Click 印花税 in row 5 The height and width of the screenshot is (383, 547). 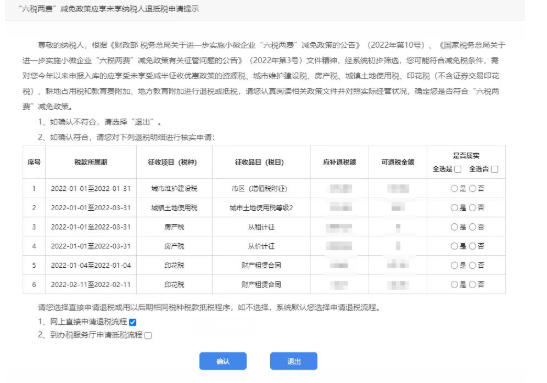[x=174, y=265]
